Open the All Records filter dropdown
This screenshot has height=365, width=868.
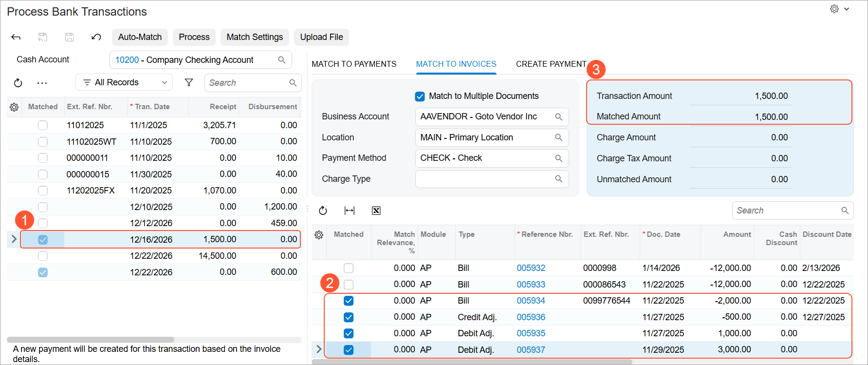(124, 82)
